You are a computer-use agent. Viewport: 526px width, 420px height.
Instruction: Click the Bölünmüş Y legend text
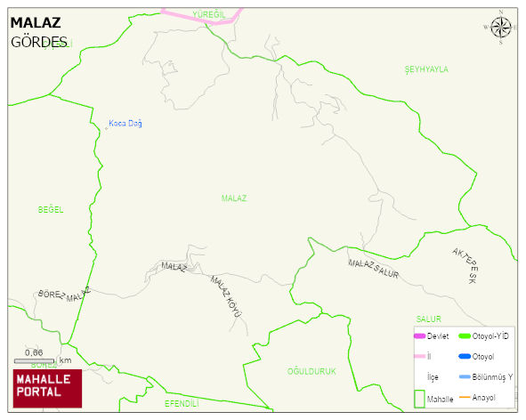[492, 377]
